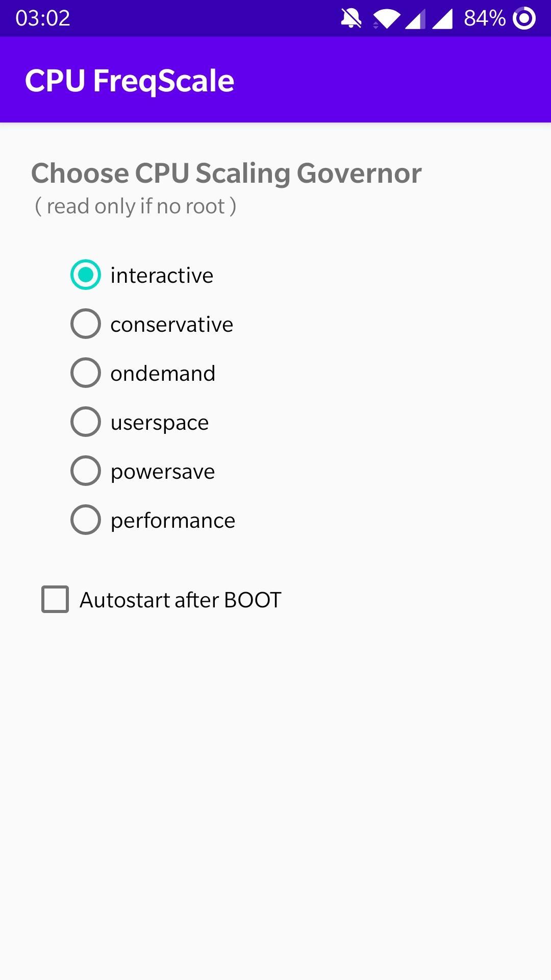Enable the Autostart after BOOT checkbox
Viewport: 551px width, 980px height.
(55, 599)
